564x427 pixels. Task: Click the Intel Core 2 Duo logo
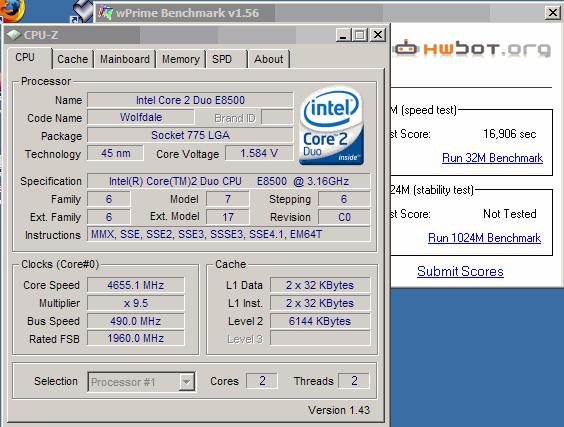tap(331, 126)
